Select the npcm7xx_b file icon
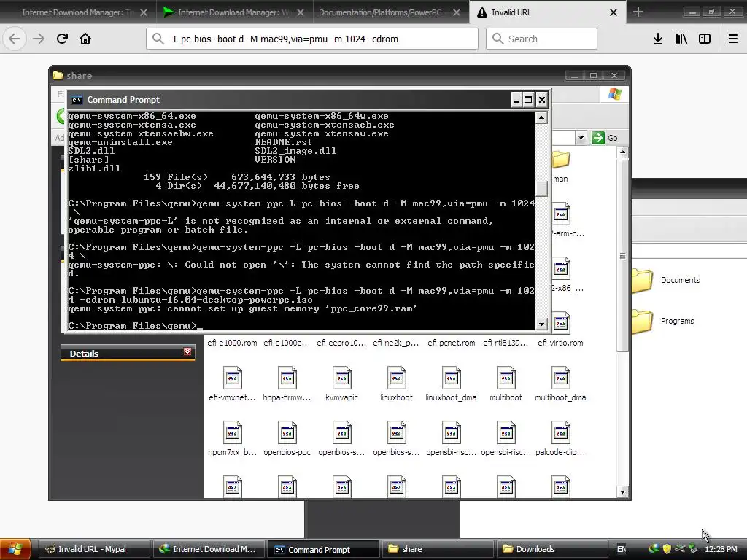747x560 pixels. tap(232, 432)
